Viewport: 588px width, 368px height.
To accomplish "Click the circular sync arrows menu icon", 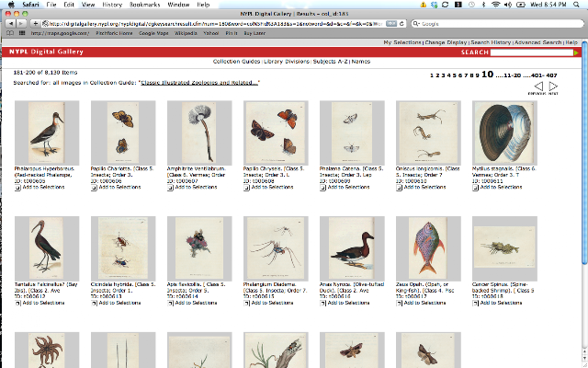I will (x=445, y=5).
